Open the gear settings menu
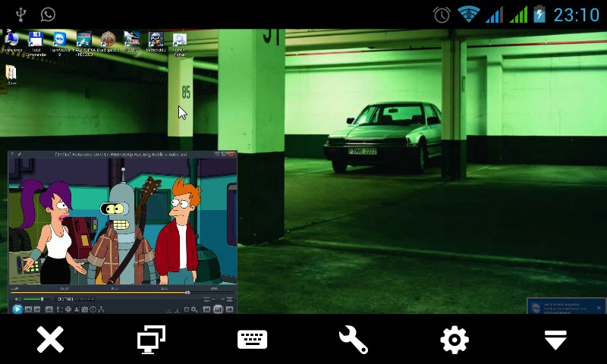This screenshot has width=607, height=364. point(454,340)
